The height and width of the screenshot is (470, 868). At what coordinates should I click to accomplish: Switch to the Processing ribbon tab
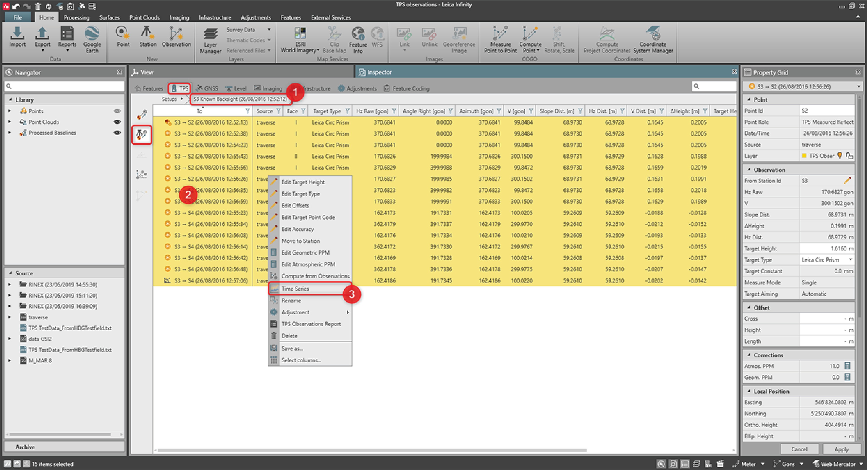point(77,18)
